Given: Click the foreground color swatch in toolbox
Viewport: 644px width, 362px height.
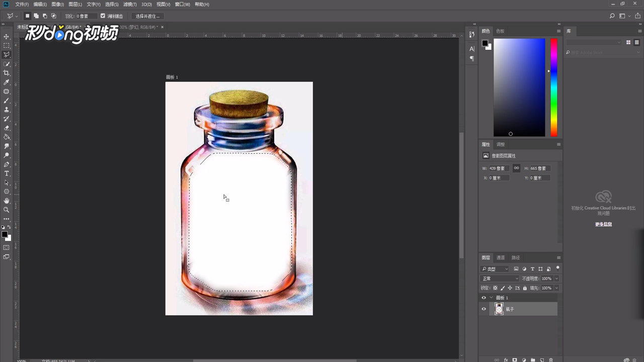Looking at the screenshot, I should [x=5, y=234].
